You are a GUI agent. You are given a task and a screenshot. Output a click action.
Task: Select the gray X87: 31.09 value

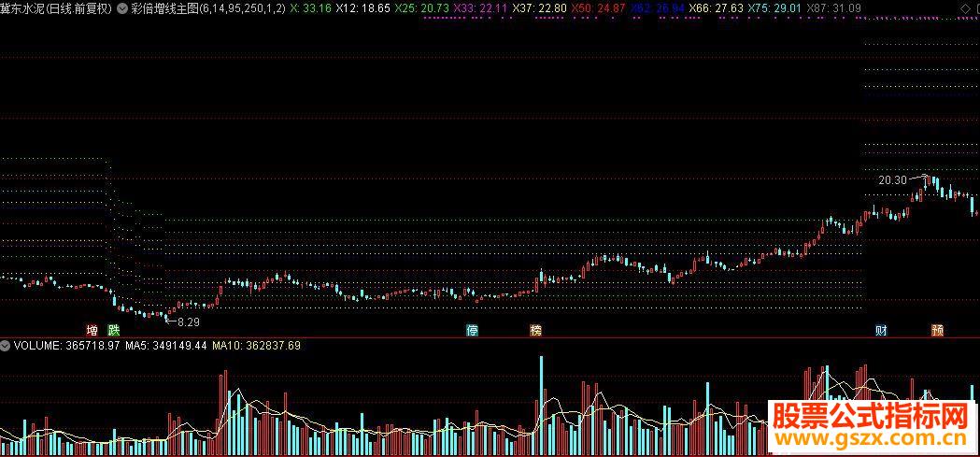[833, 8]
